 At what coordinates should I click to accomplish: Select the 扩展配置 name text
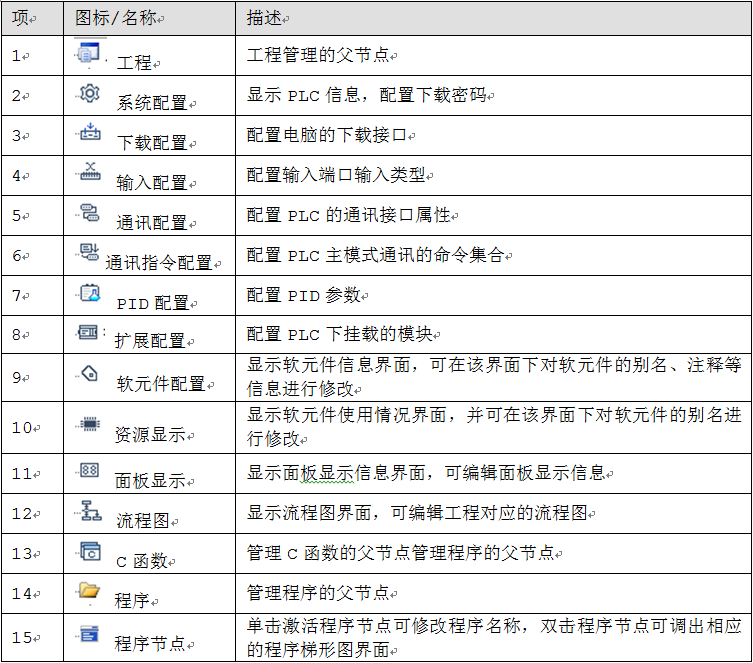150,341
